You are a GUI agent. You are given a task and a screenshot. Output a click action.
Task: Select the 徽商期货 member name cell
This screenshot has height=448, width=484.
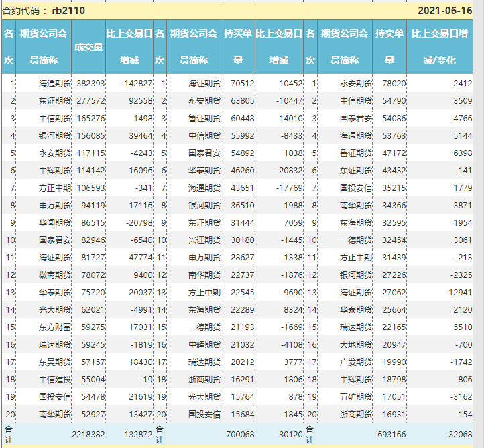53,275
